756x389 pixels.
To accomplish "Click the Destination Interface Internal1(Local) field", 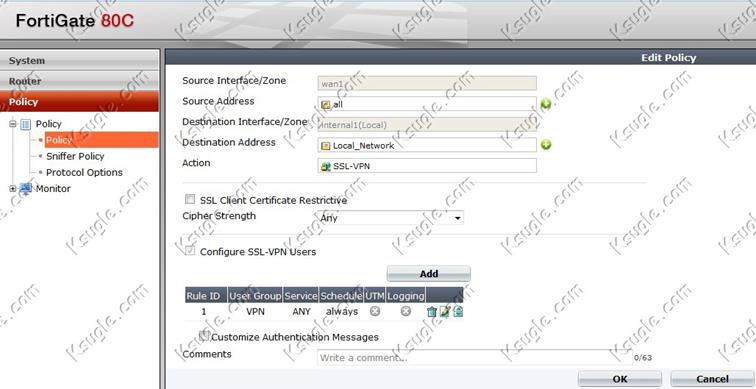I will (427, 124).
